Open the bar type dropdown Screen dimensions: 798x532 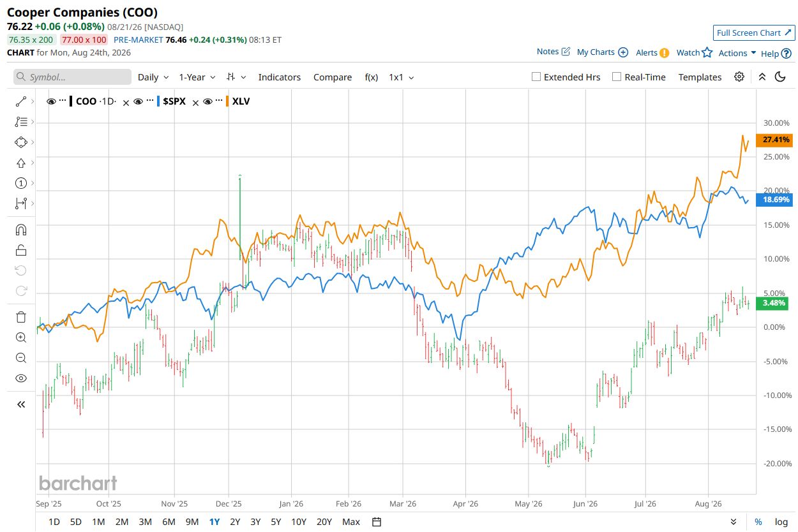click(x=236, y=77)
